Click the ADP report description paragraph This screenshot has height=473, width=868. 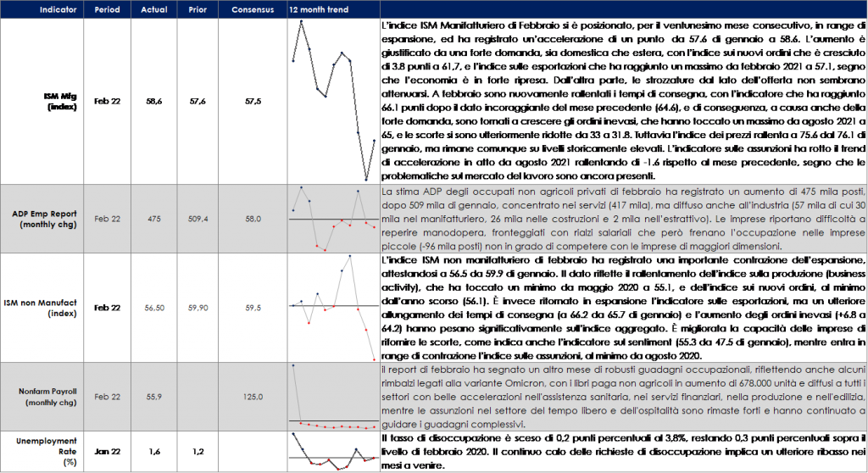click(623, 218)
